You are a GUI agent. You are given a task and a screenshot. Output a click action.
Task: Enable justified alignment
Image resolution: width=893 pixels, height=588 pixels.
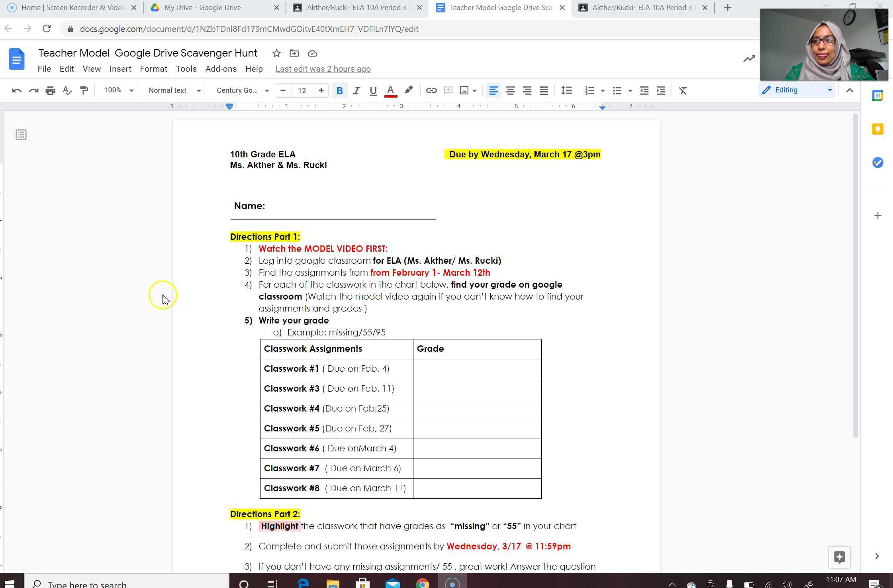543,90
